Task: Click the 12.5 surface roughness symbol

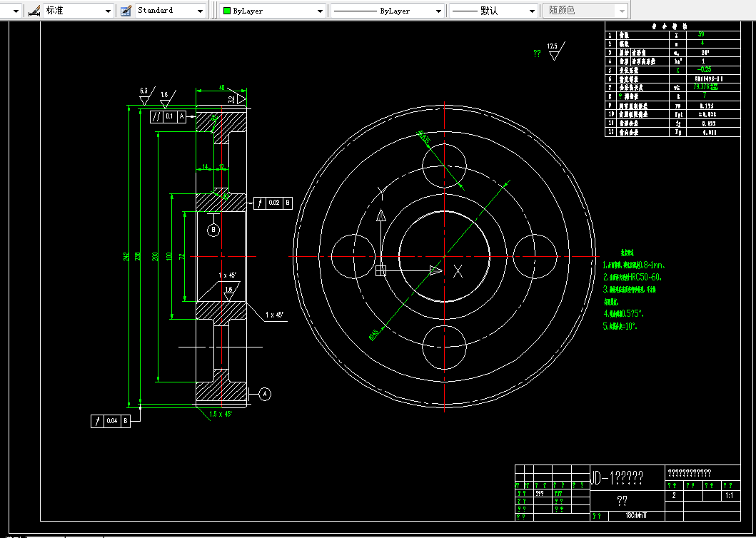Action: 555,51
